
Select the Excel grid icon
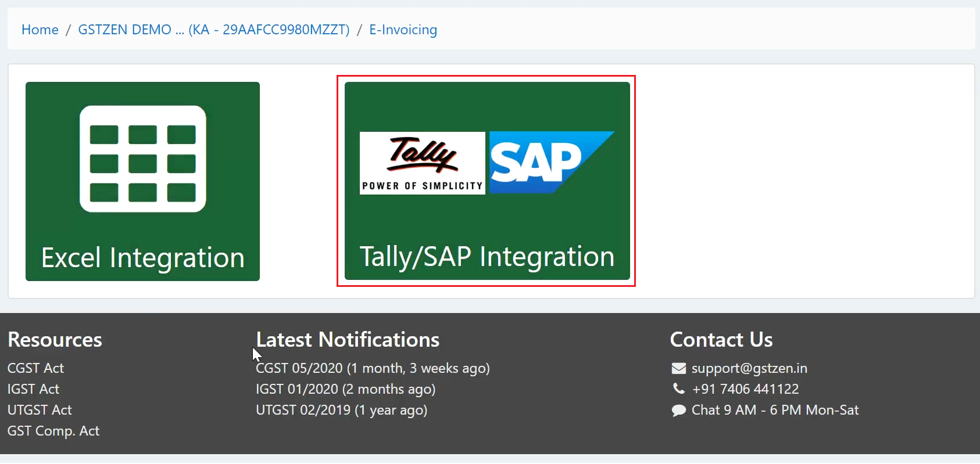pyautogui.click(x=143, y=159)
